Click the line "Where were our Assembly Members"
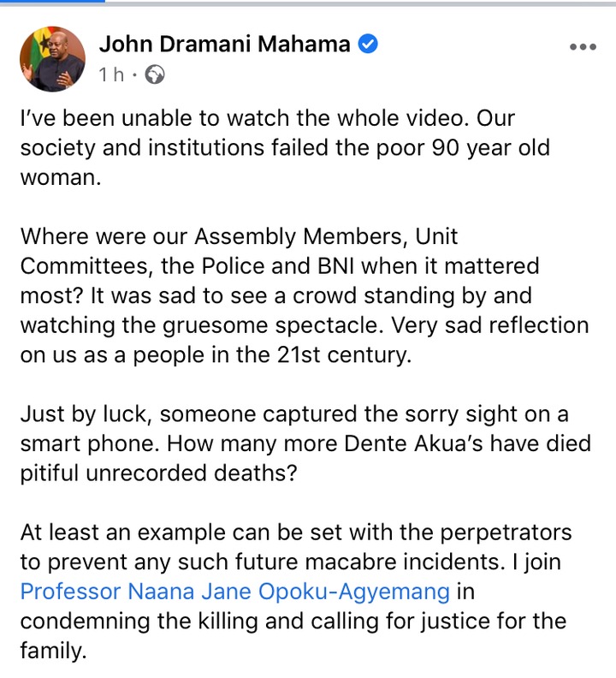The image size is (616, 678). tap(239, 236)
